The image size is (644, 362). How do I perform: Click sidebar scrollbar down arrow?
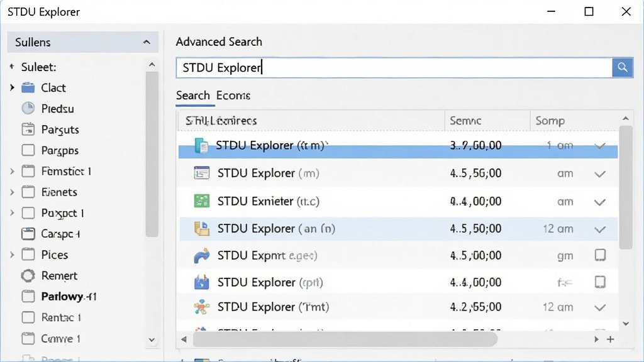coord(152,340)
